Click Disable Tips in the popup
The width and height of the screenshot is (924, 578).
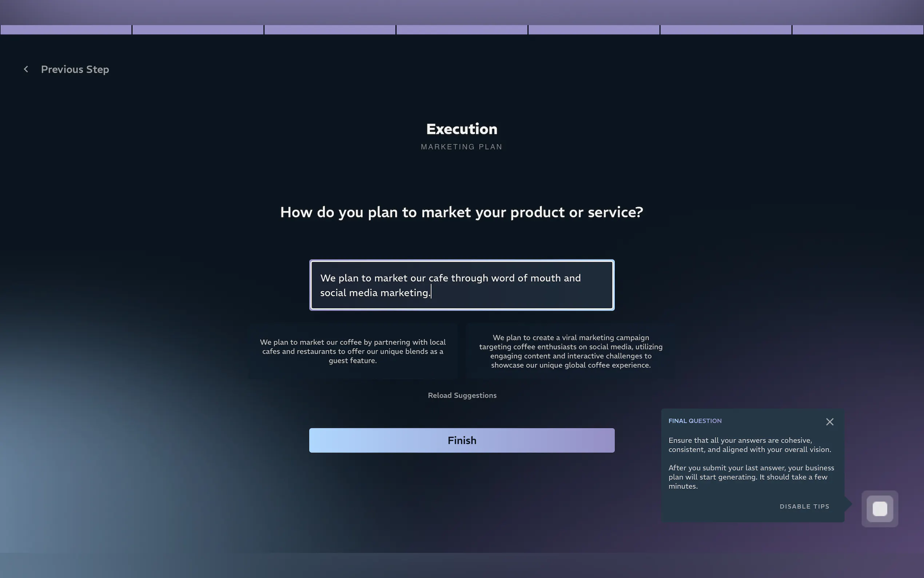tap(804, 506)
